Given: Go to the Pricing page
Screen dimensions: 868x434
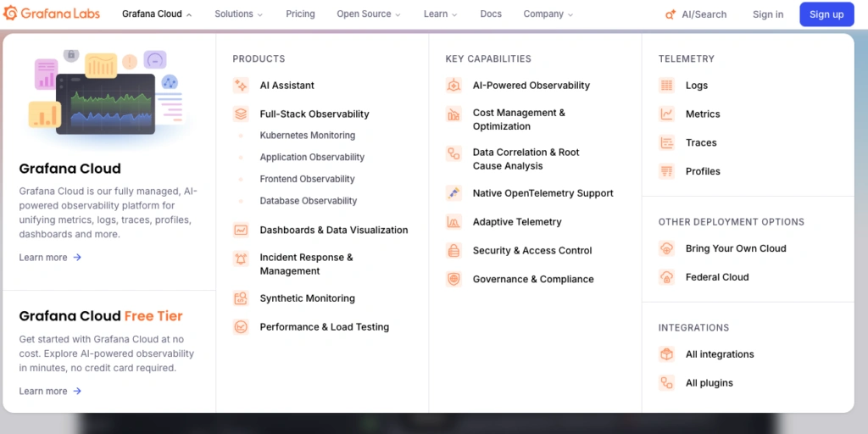Looking at the screenshot, I should point(300,14).
